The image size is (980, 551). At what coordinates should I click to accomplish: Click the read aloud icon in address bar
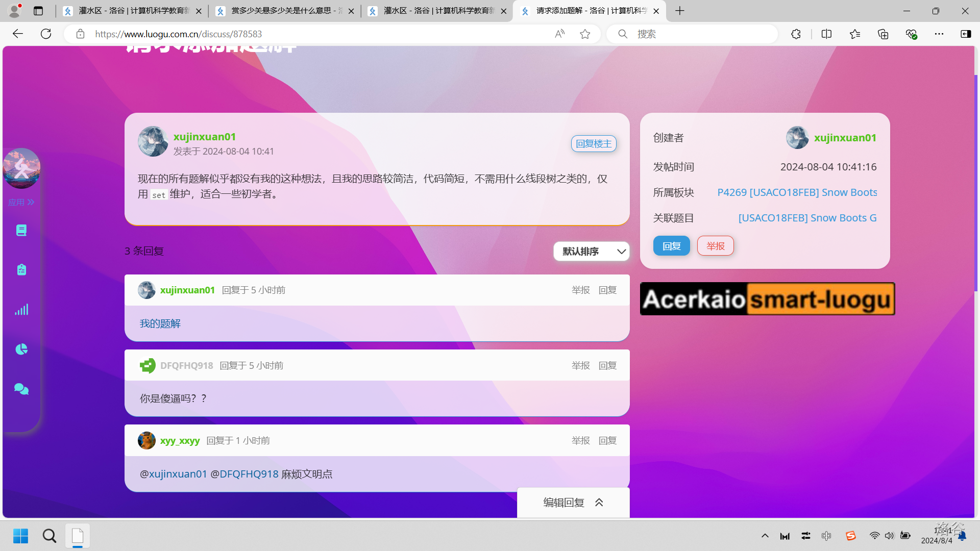pos(560,34)
